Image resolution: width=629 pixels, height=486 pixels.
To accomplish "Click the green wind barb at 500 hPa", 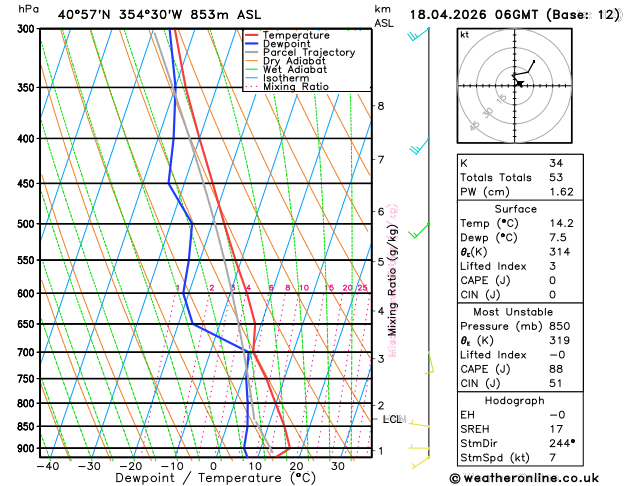I will click(419, 231).
